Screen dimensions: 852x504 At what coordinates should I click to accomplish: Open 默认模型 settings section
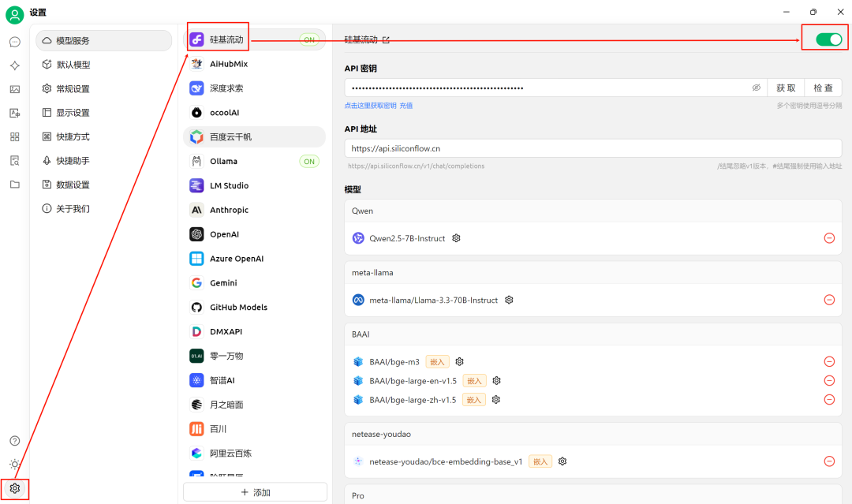pos(104,65)
